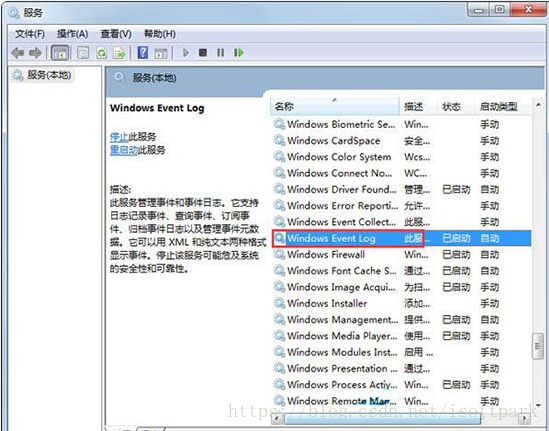Open the 操作(A) menu
Viewport: 549px width, 431px height.
coord(72,34)
